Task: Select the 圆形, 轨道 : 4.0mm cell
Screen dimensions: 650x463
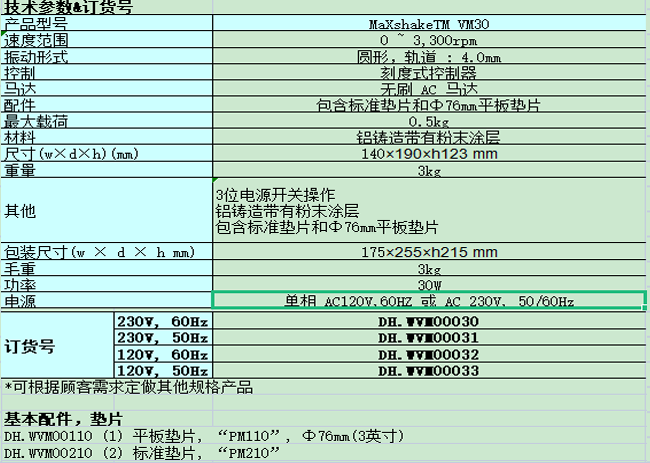Action: tap(429, 56)
